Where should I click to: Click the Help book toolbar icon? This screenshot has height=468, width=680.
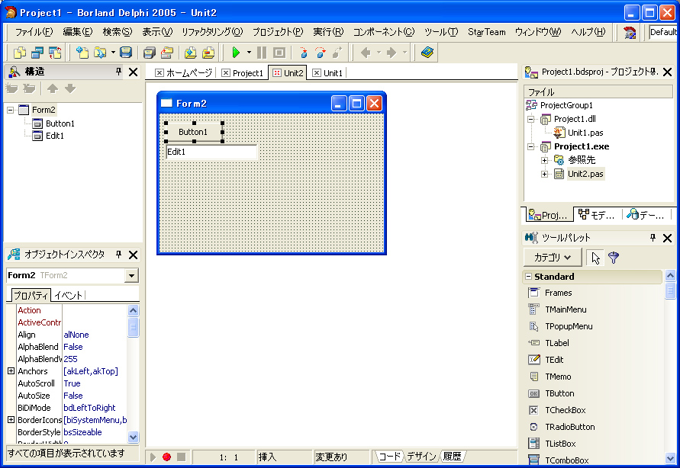(x=427, y=53)
